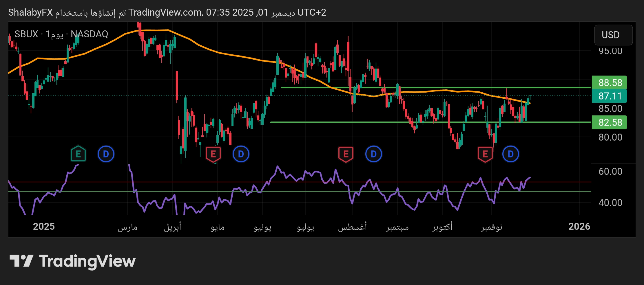Click the red earnings E marker near November

pyautogui.click(x=485, y=154)
